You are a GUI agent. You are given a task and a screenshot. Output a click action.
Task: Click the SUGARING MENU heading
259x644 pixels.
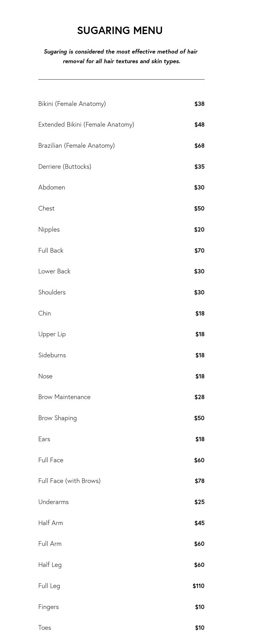[x=120, y=30]
